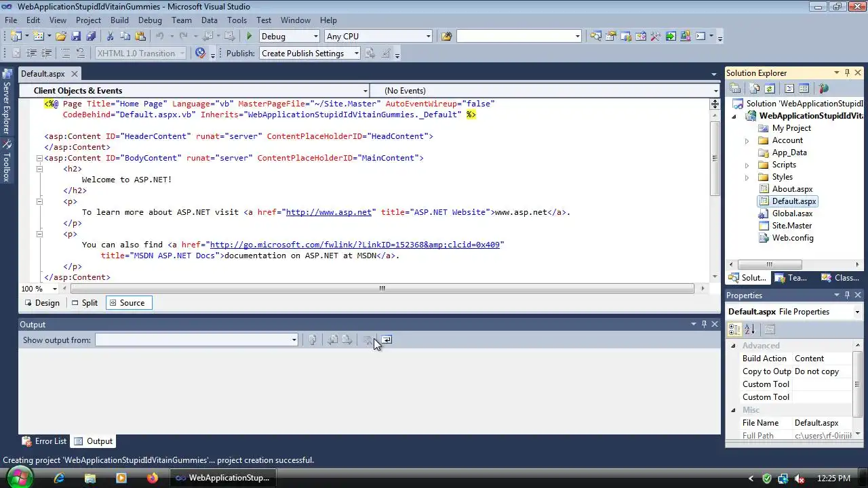
Task: Switch to the Design view tab
Action: tap(42, 303)
